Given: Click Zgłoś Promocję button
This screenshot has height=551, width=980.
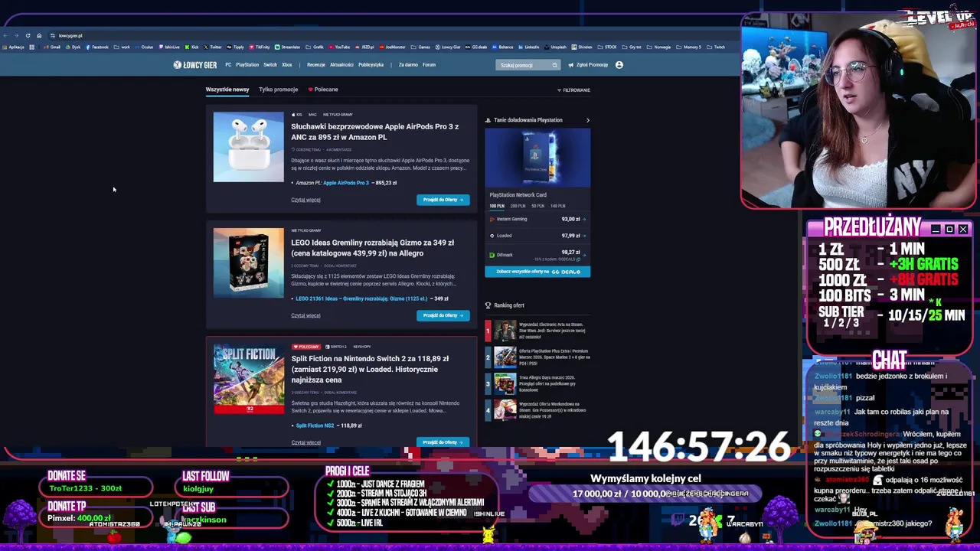Looking at the screenshot, I should point(588,65).
